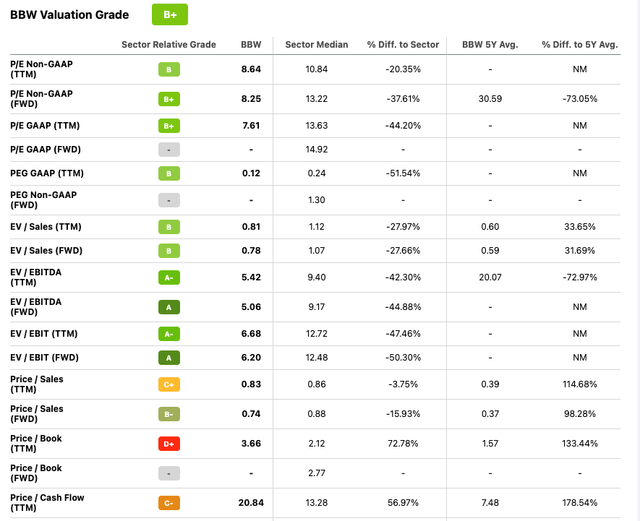Click the Price / Book (FWD) row label
640x521 pixels.
pyautogui.click(x=36, y=473)
